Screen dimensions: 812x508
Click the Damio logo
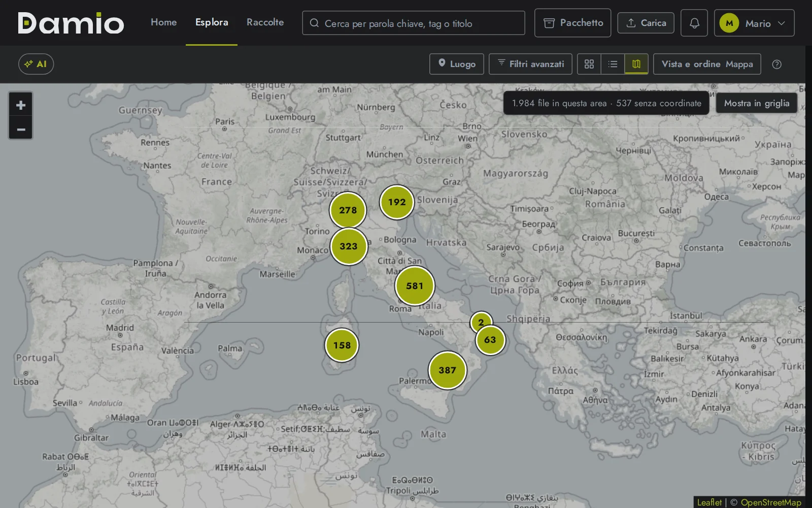tap(71, 23)
